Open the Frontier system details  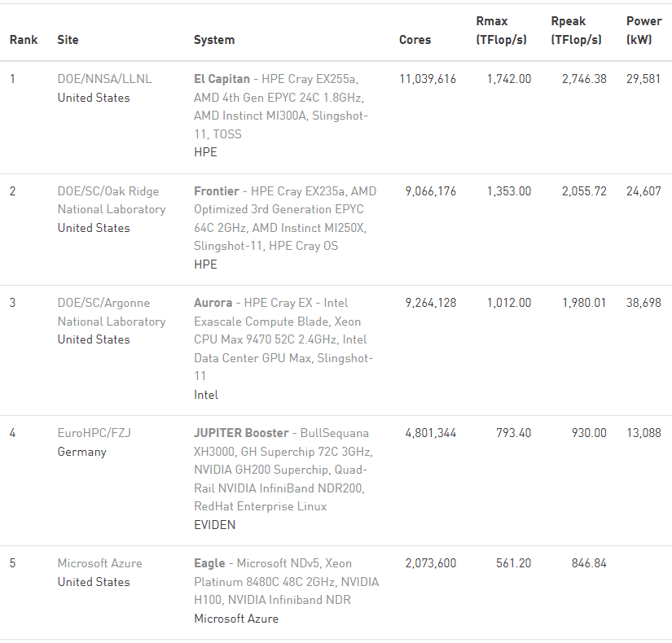(x=216, y=191)
